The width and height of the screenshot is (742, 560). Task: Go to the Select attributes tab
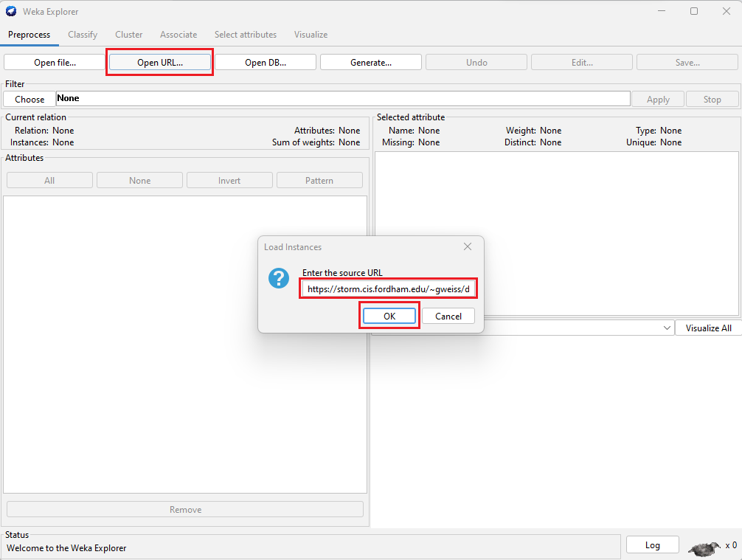tap(246, 35)
